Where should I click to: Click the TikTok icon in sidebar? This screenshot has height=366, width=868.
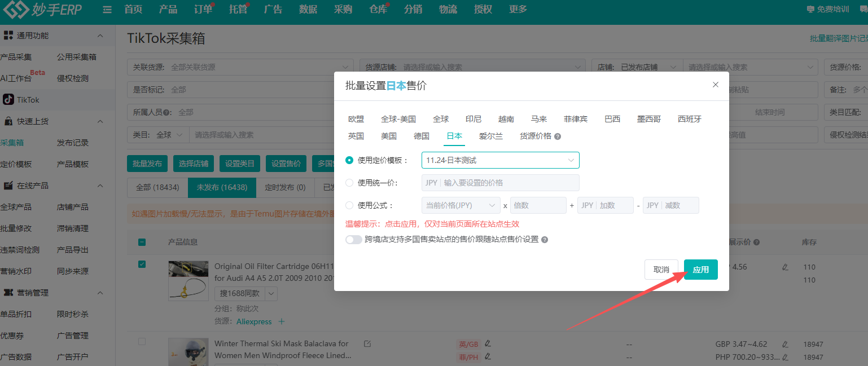8,100
